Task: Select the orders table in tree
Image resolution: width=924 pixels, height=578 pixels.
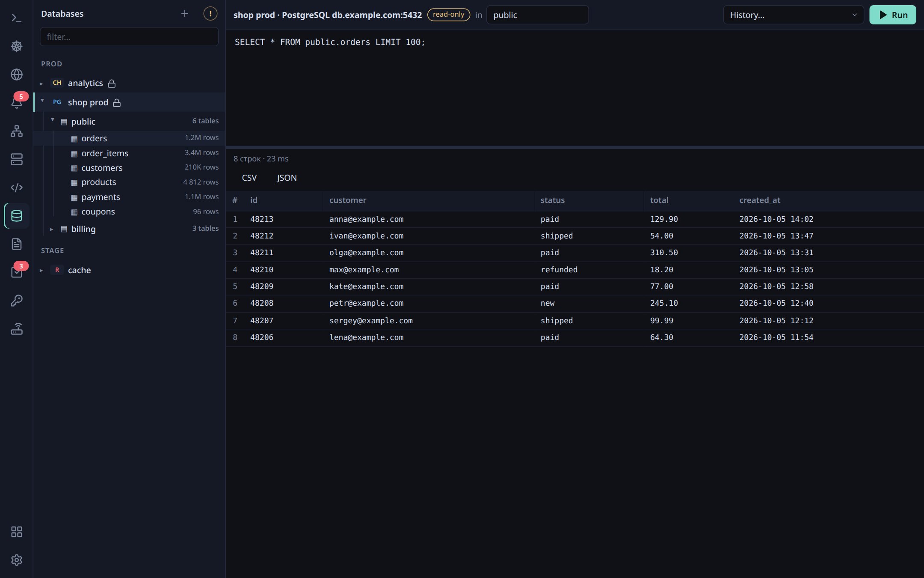Action: tap(129, 138)
